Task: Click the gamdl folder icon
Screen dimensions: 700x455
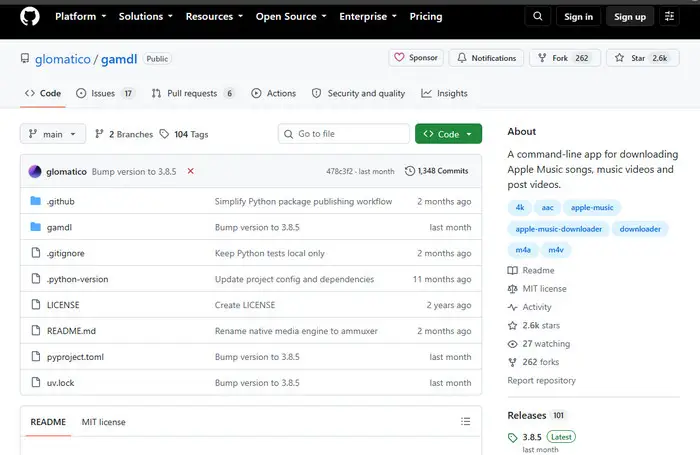Action: (36, 227)
